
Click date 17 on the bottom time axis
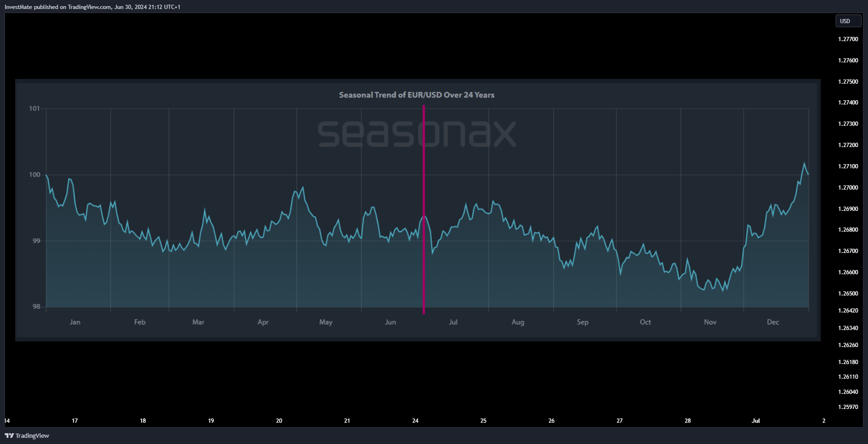click(75, 421)
